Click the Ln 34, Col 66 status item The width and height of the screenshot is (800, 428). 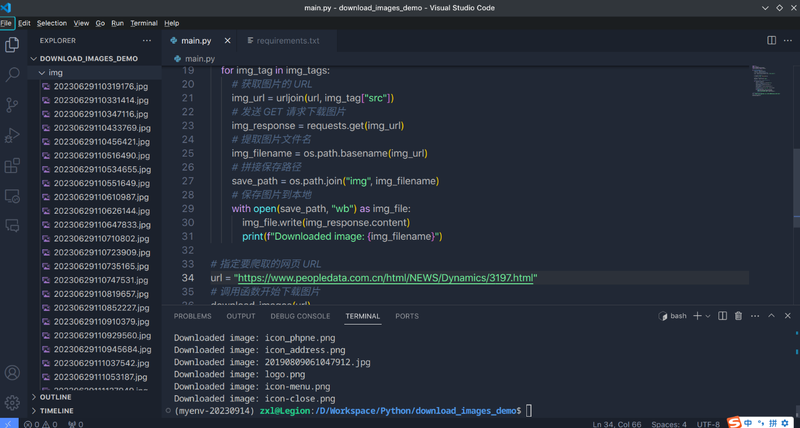pos(616,424)
